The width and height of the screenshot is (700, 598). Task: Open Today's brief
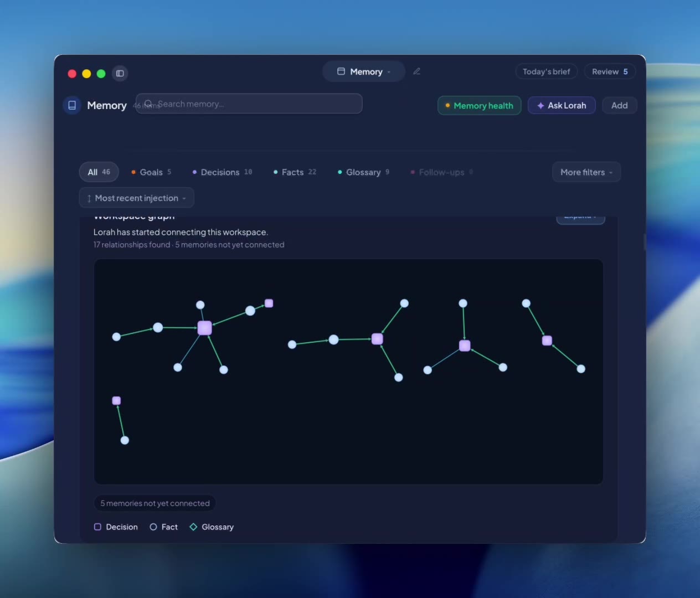pos(546,71)
